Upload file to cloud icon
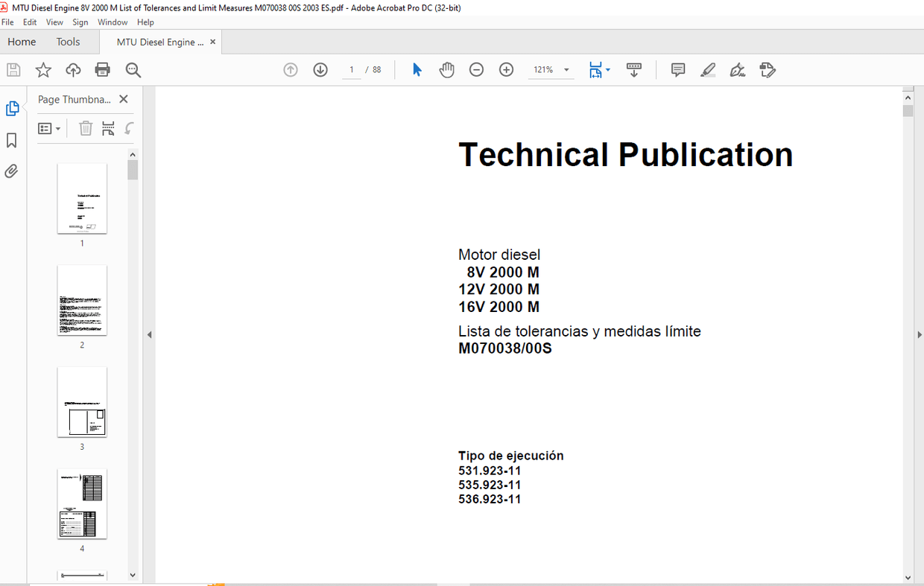 tap(73, 70)
